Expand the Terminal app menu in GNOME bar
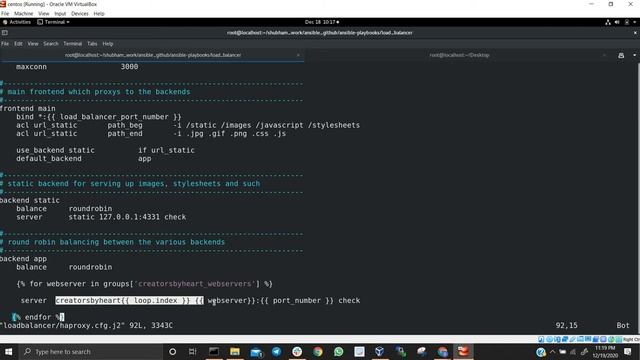This screenshot has height=360, width=640. click(x=53, y=22)
